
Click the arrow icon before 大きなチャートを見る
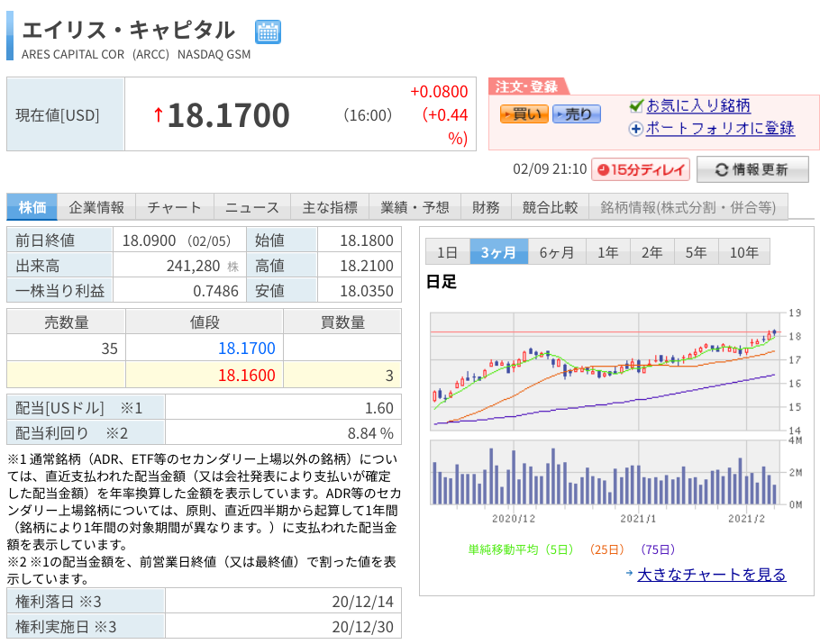[630, 574]
